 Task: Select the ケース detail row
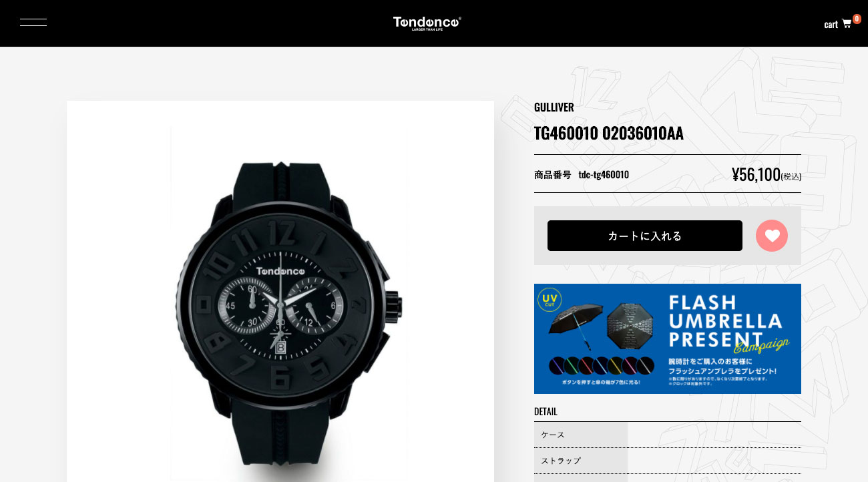pyautogui.click(x=668, y=435)
